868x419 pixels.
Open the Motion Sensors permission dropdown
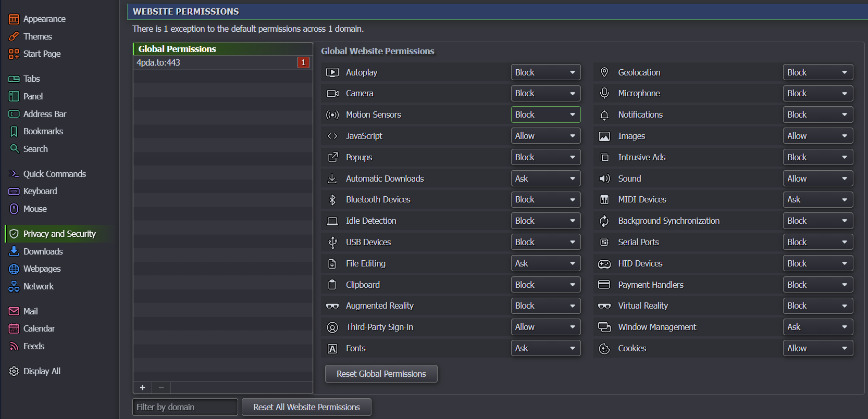coord(545,115)
